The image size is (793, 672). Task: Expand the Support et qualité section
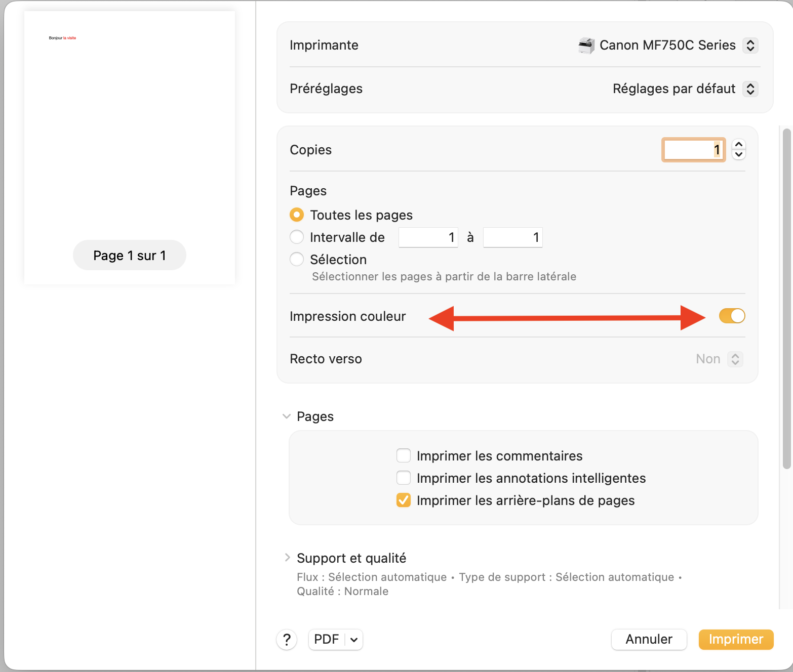point(287,558)
